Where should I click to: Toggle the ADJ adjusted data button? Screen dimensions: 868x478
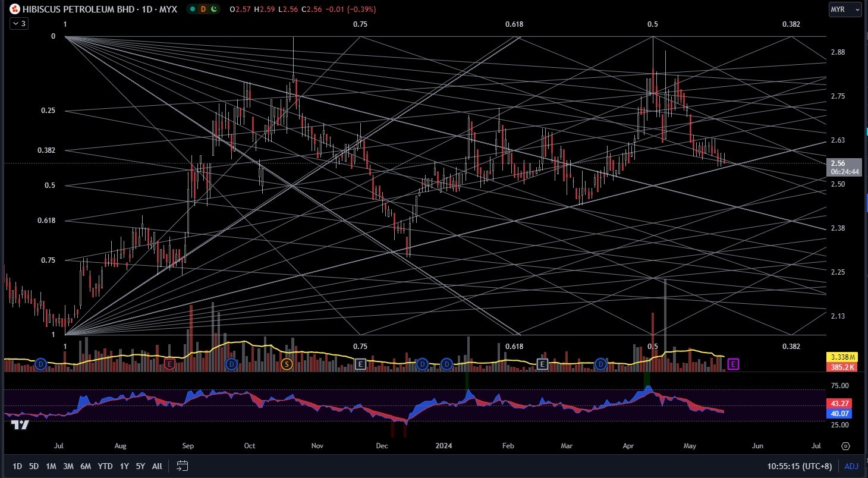coord(851,466)
